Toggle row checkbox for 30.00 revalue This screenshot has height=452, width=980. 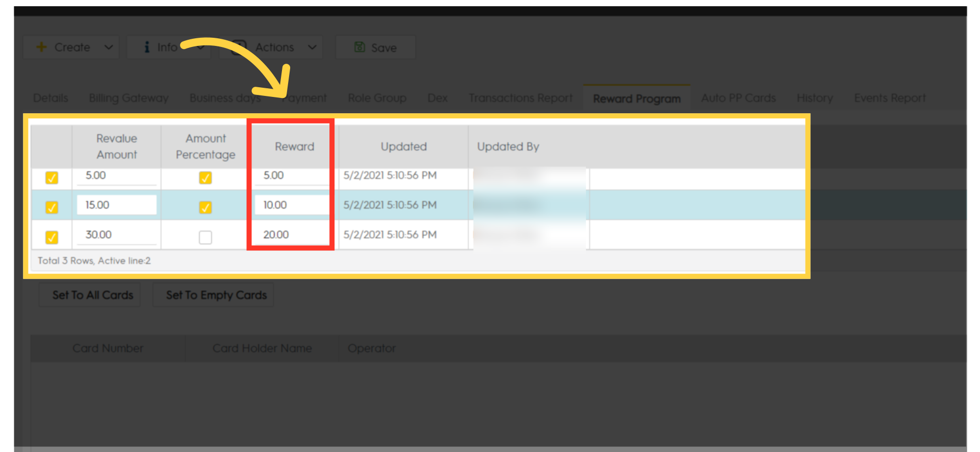click(51, 237)
